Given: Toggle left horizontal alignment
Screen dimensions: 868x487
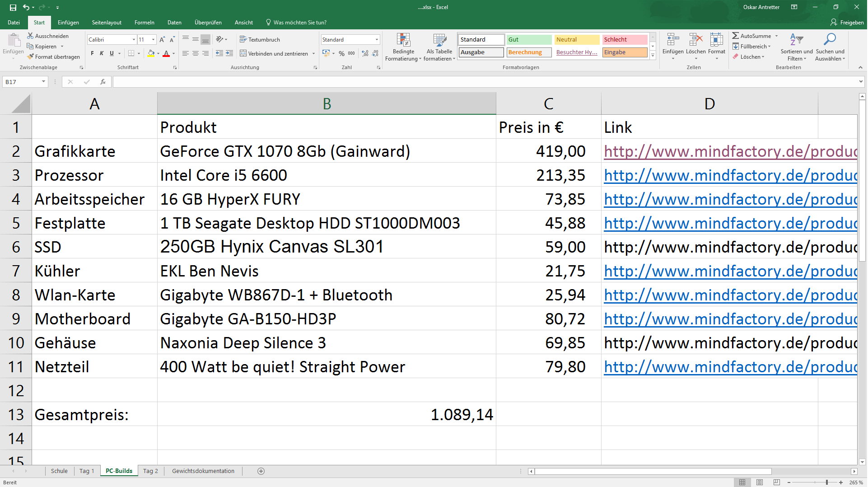Looking at the screenshot, I should (x=186, y=53).
